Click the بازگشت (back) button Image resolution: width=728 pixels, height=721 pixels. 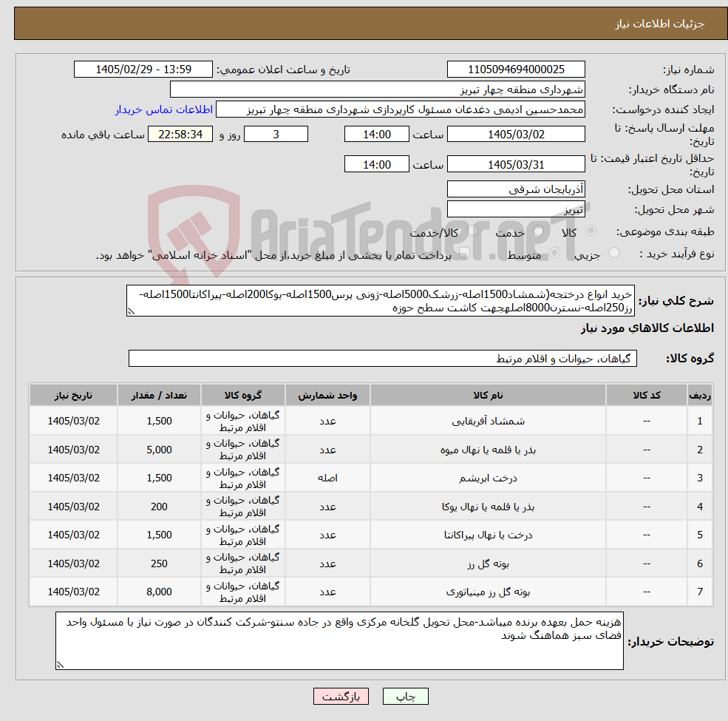coord(341,697)
